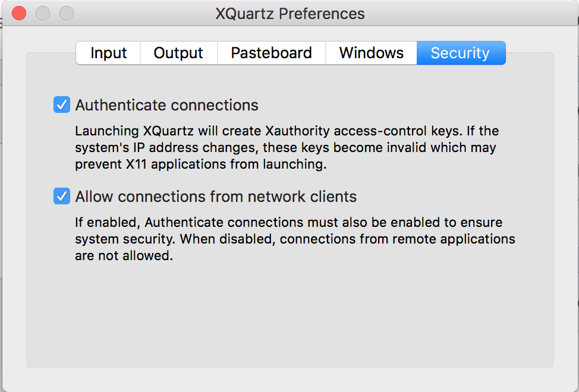Select the Pasteboard tab
The width and height of the screenshot is (579, 392).
(271, 53)
